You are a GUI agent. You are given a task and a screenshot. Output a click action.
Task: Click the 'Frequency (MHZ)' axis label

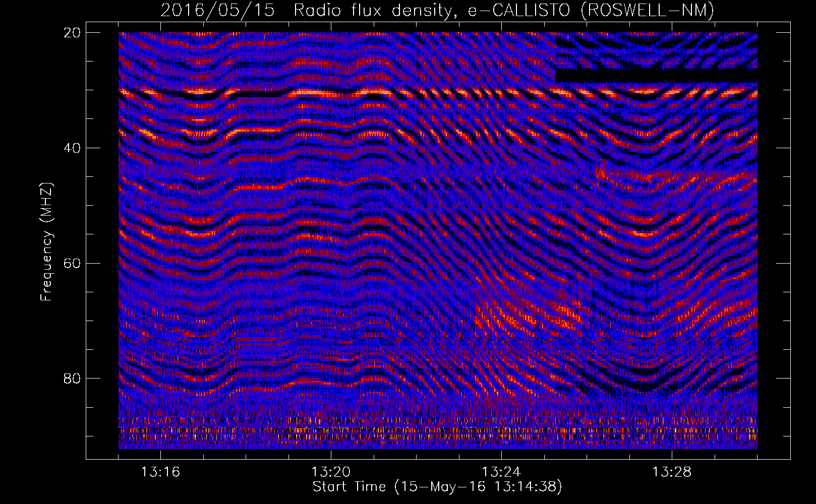click(x=46, y=242)
